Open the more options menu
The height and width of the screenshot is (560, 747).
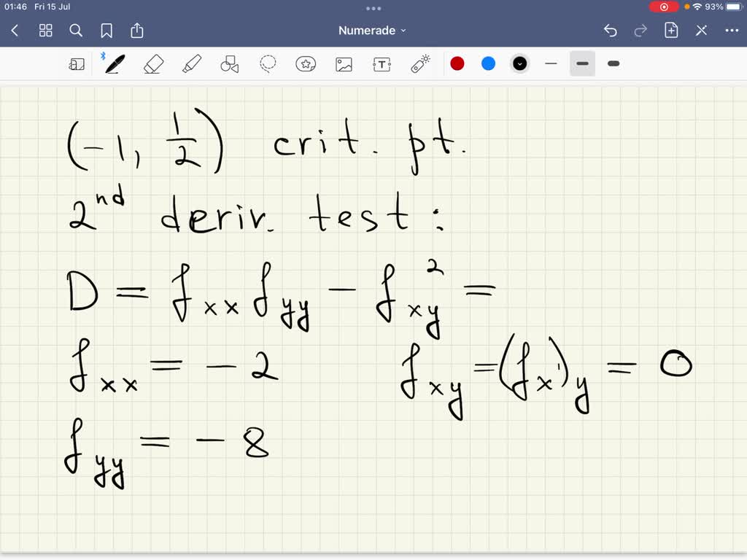(732, 30)
